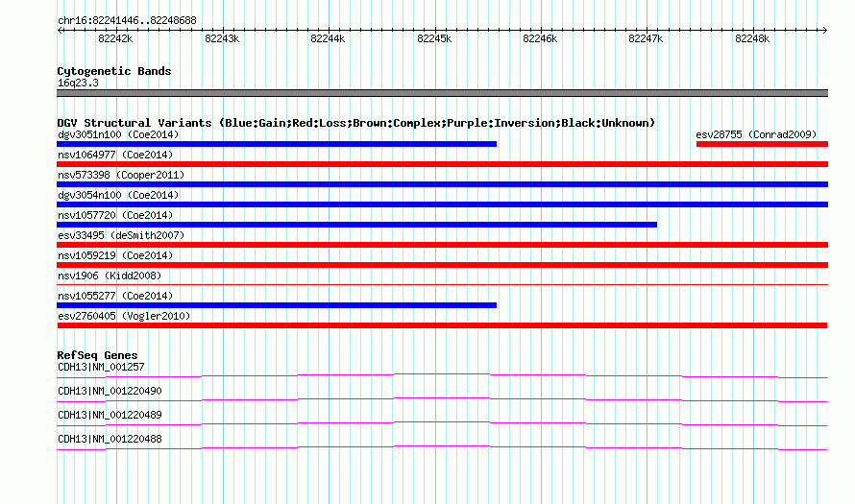Click the gray 16q23.3 cytogenetic band bar

pyautogui.click(x=442, y=93)
